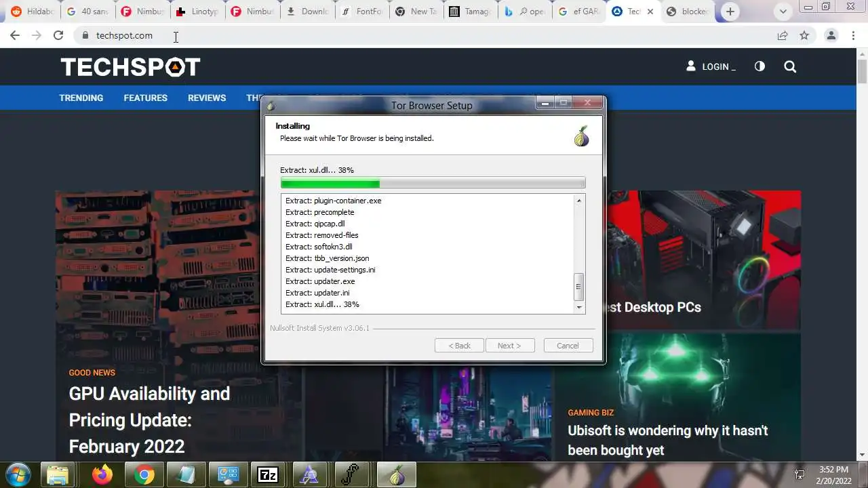Click the share page icon in address bar

[x=783, y=35]
